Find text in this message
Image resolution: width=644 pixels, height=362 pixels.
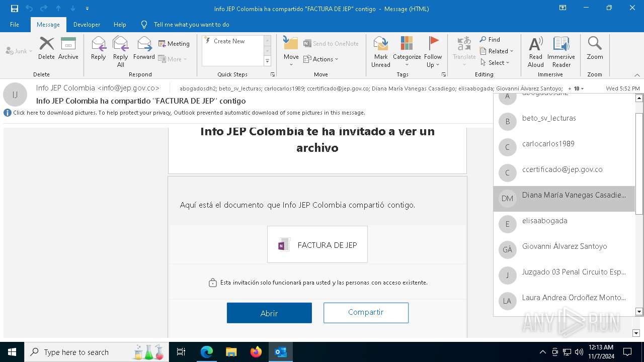pos(490,40)
